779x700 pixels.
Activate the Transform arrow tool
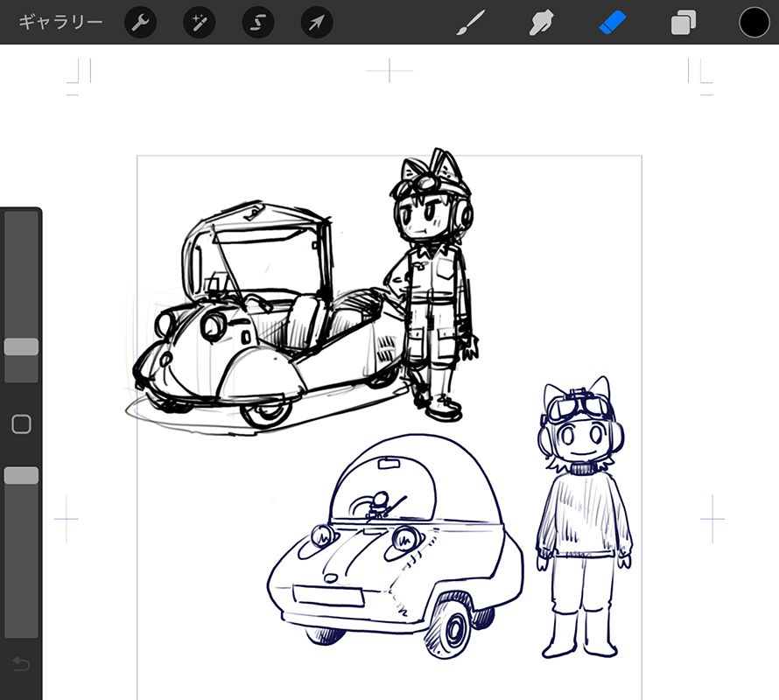[x=316, y=23]
